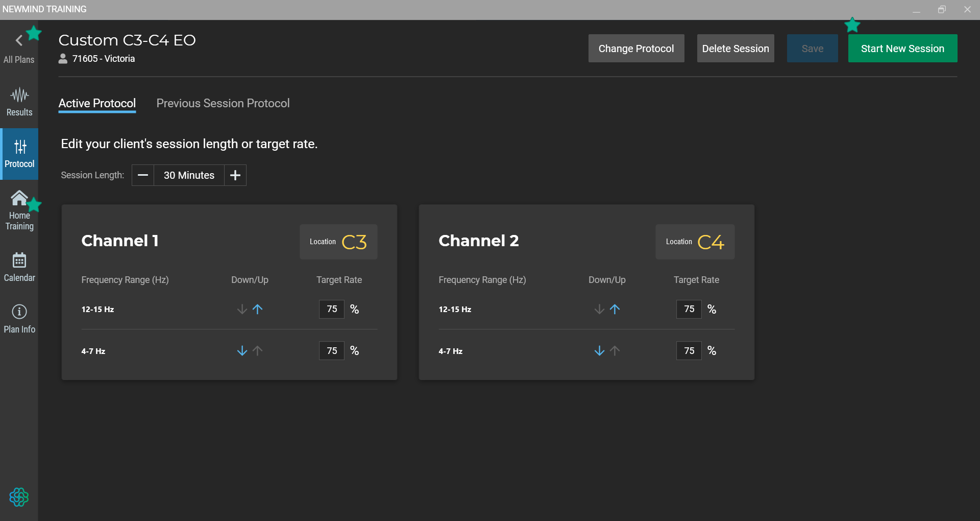This screenshot has height=521, width=980.
Task: Select the Active Protocol tab
Action: pos(97,103)
